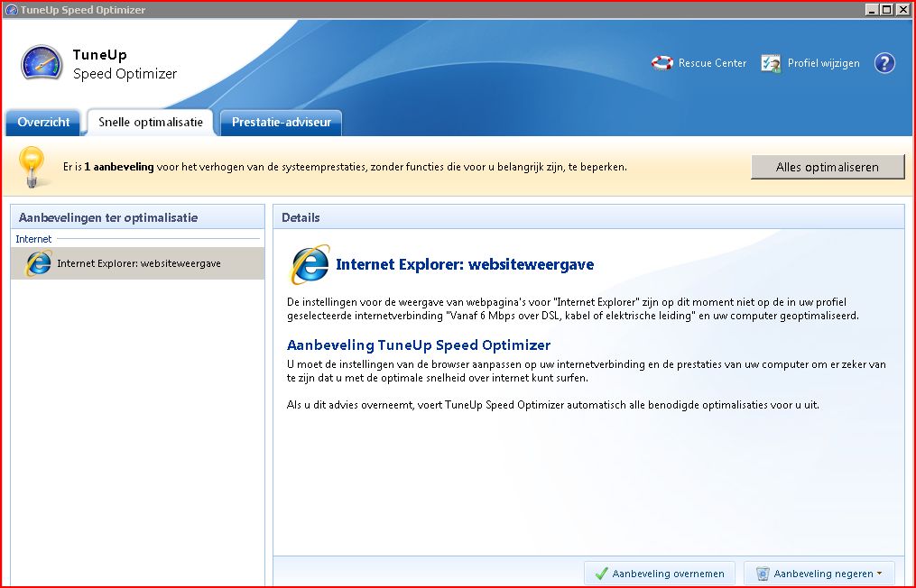Click the Details panel header
This screenshot has height=588, width=916.
pos(588,217)
